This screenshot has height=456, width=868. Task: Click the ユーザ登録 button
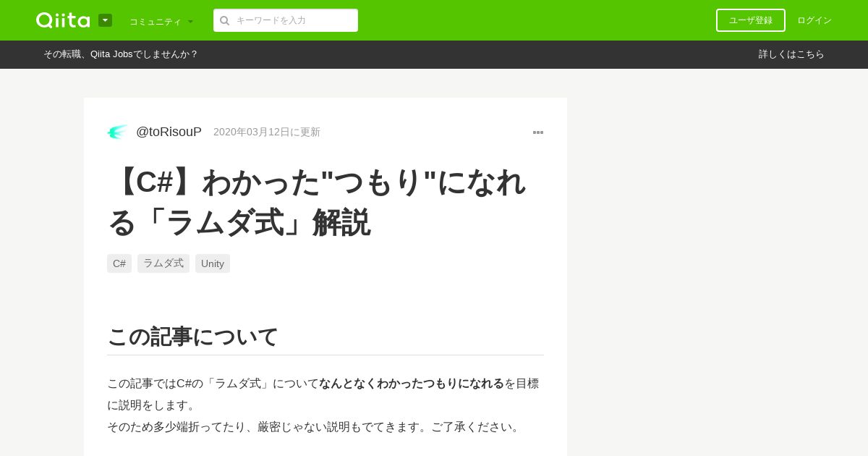pyautogui.click(x=751, y=20)
